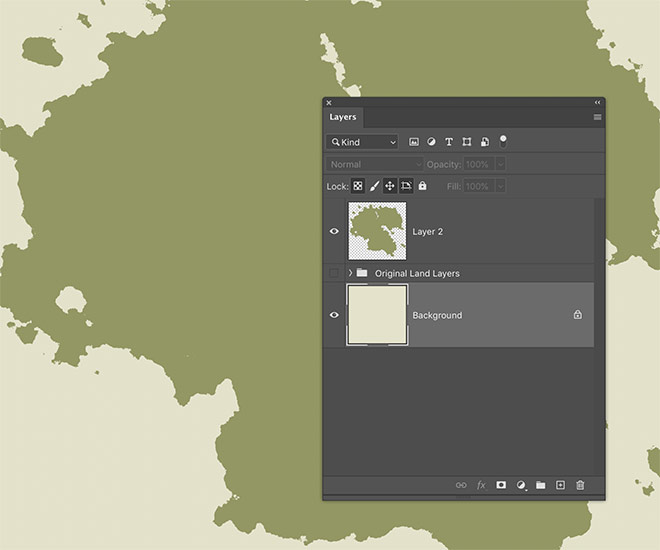Select the Layer 2 thumbnail
The width and height of the screenshot is (660, 550).
377,231
